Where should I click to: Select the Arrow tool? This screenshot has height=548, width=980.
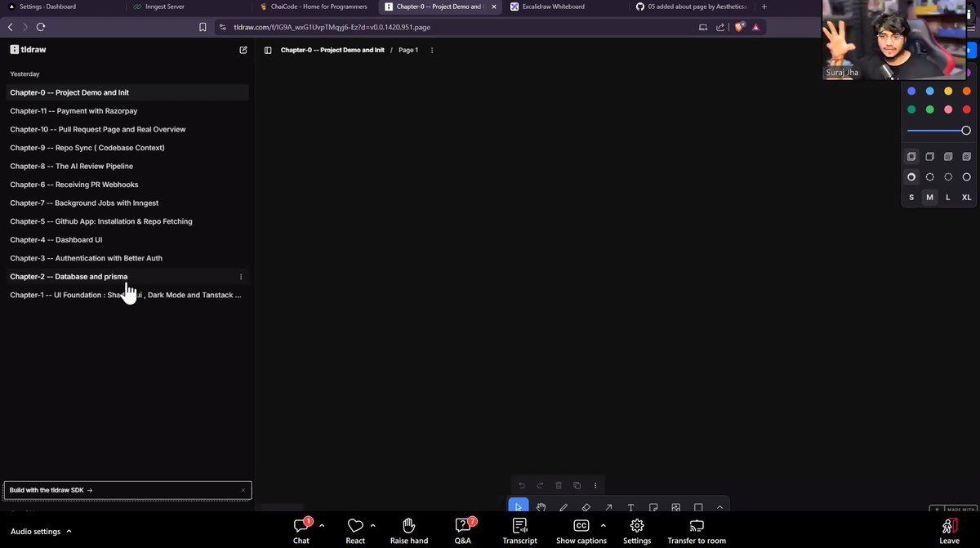pyautogui.click(x=608, y=507)
